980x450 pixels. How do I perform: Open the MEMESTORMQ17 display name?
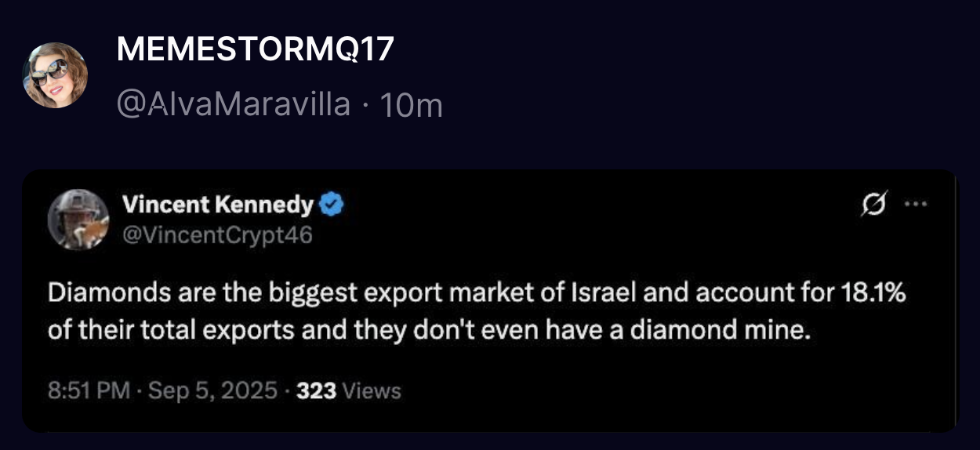click(255, 50)
